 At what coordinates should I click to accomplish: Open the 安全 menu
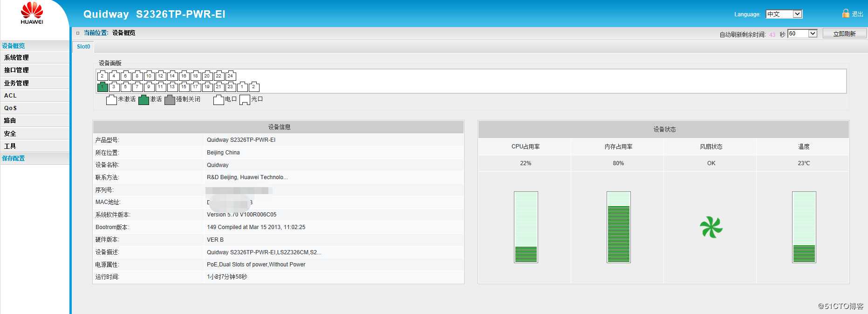[x=34, y=133]
